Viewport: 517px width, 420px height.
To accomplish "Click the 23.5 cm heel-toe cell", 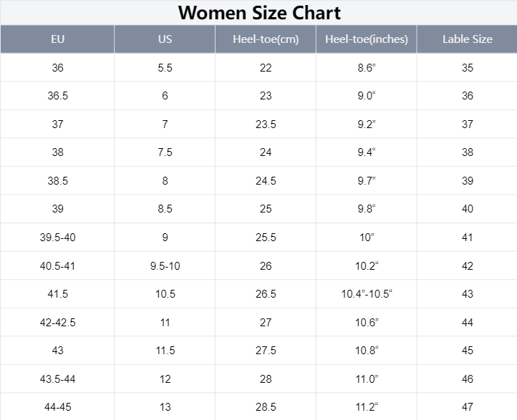I will (x=266, y=124).
